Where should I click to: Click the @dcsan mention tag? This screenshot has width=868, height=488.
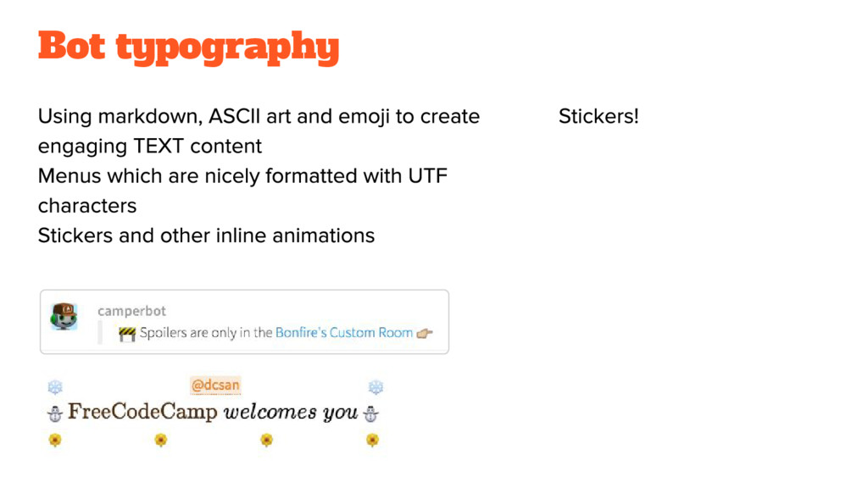point(215,385)
